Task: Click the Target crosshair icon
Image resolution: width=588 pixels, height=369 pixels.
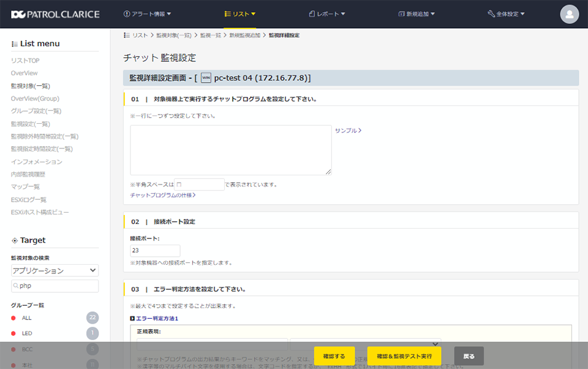Action: pos(15,241)
